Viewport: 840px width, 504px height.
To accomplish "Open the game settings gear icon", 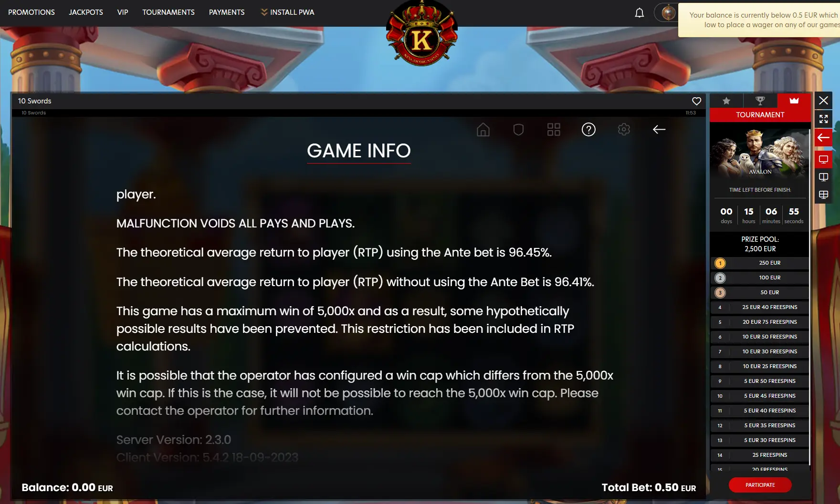I will [624, 129].
